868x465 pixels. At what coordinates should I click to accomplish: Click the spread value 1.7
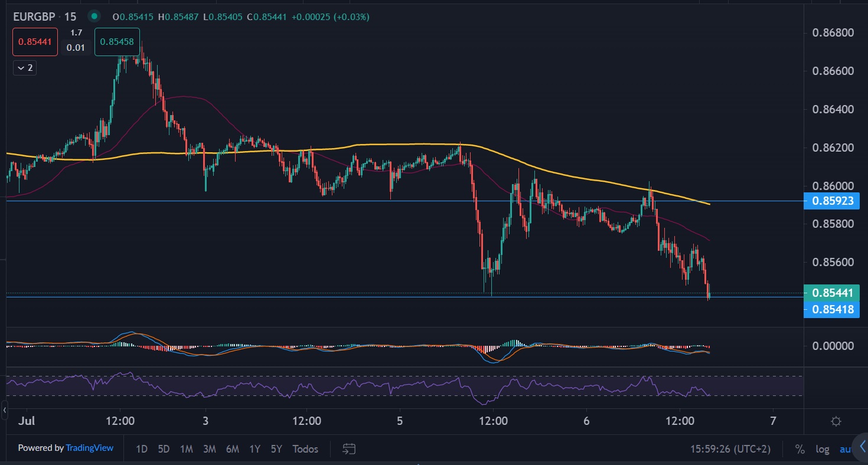pos(76,33)
